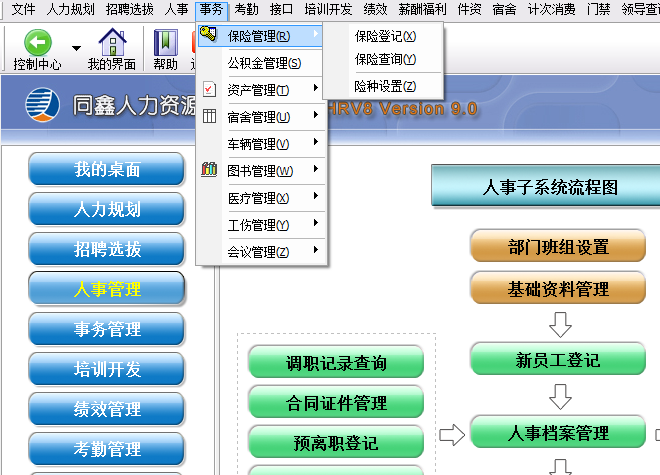Click the key icon beside 保险管理

209,35
